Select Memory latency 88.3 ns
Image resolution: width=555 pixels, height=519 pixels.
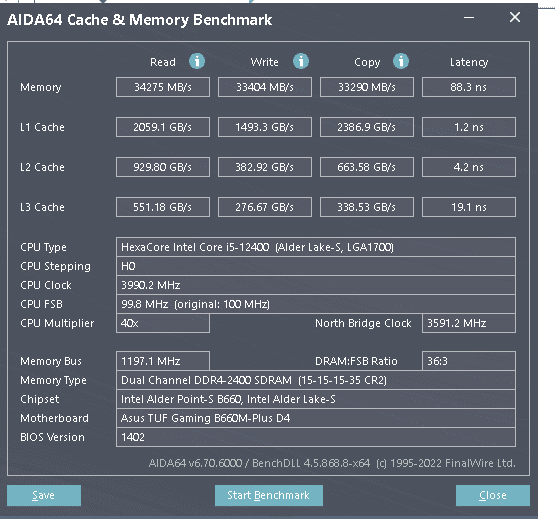(x=469, y=87)
